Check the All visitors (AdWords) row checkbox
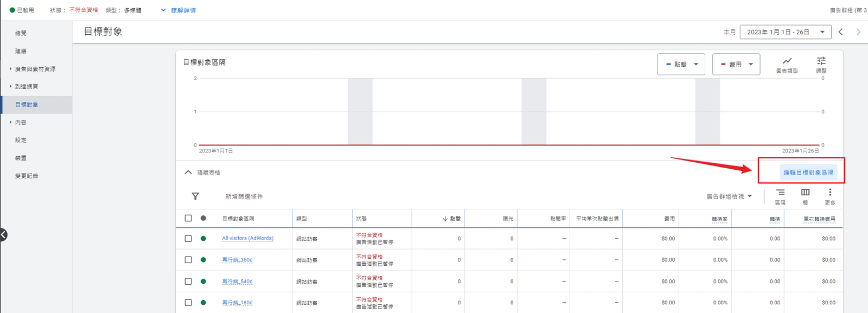The image size is (868, 313). coord(188,238)
